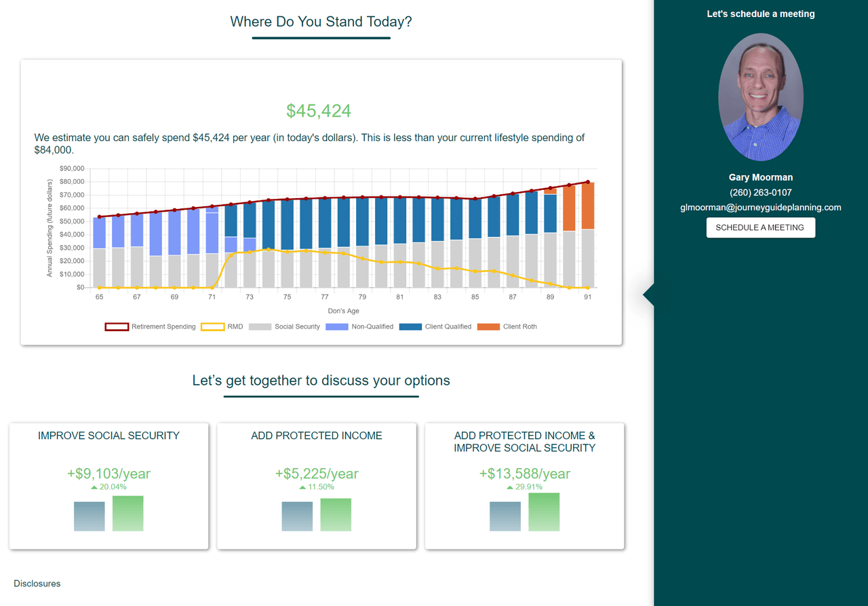Image resolution: width=868 pixels, height=606 pixels.
Task: Open the Disclosures link
Action: (x=37, y=584)
